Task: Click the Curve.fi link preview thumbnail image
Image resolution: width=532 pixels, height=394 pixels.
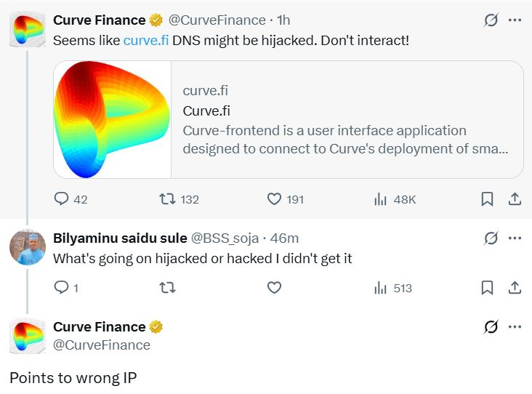Action: [x=113, y=119]
